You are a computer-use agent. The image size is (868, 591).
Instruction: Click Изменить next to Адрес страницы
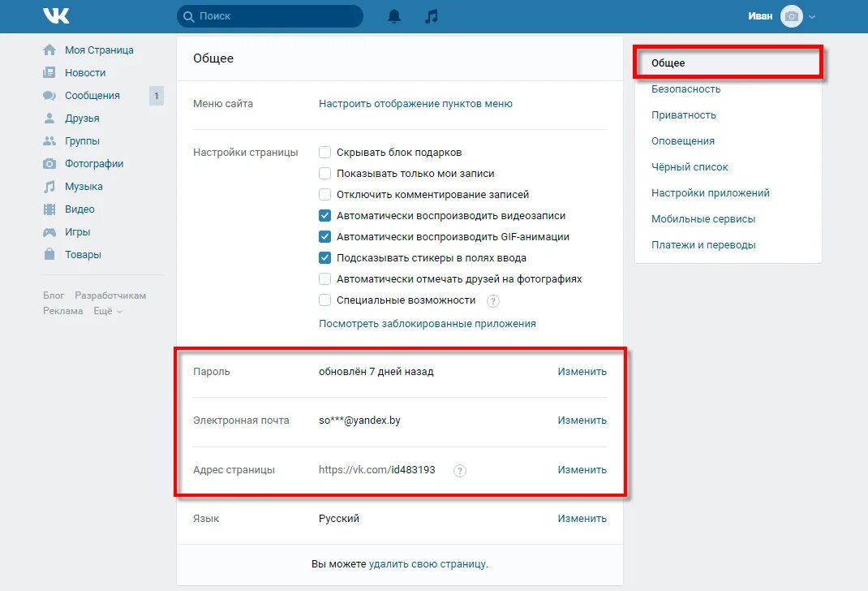(x=582, y=470)
